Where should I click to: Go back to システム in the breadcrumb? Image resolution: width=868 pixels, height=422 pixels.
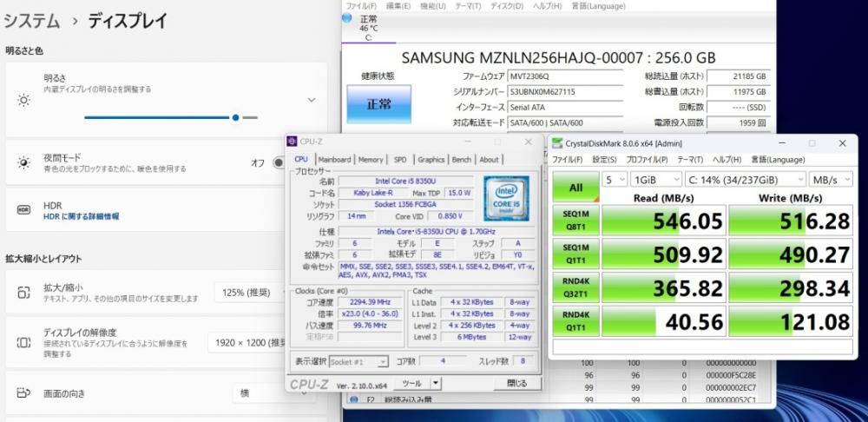pyautogui.click(x=31, y=21)
